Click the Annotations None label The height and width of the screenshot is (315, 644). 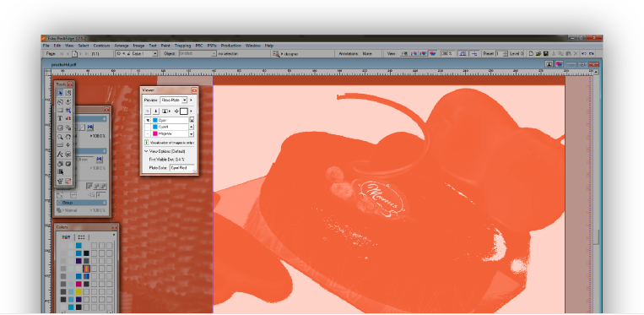click(355, 54)
